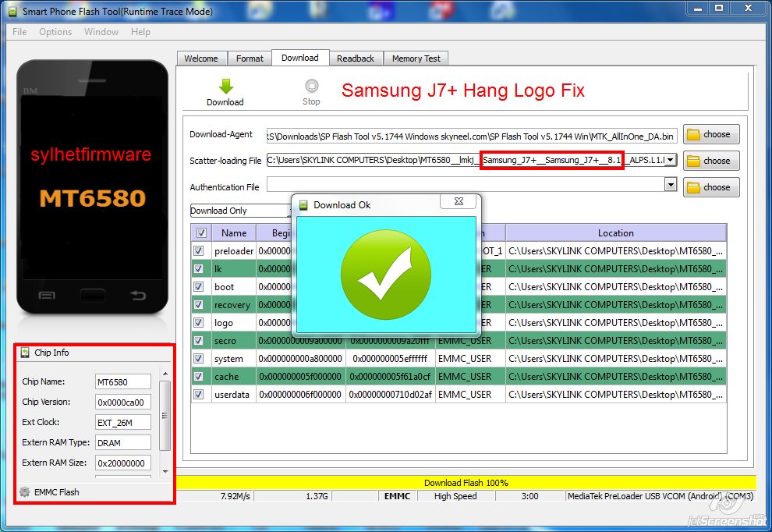Screen dimensions: 772x532
Task: Click the green Download arrow icon
Action: point(226,87)
